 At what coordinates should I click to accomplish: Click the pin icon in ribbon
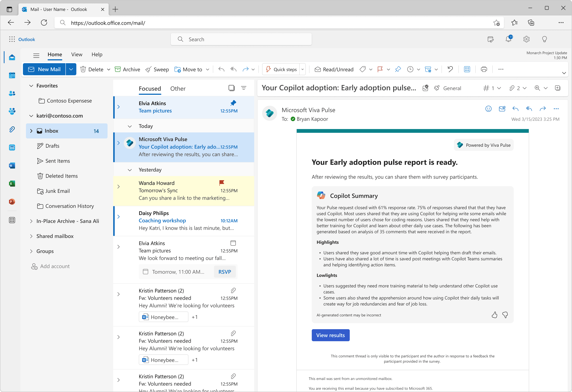coord(398,69)
